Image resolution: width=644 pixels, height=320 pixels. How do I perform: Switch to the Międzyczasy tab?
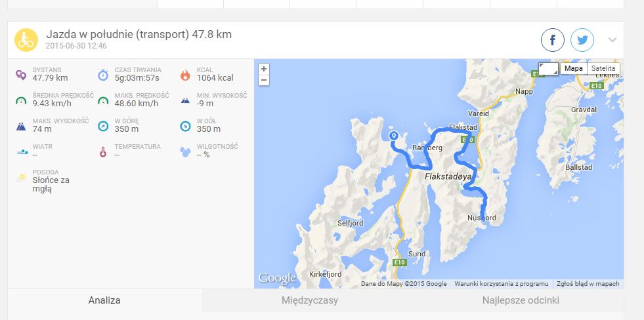(310, 300)
